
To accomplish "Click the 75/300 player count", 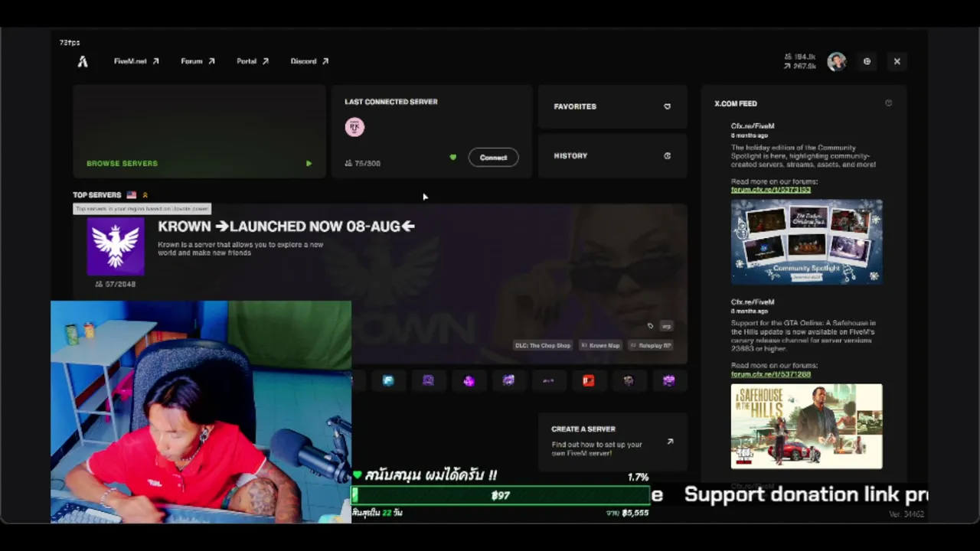I will [363, 163].
